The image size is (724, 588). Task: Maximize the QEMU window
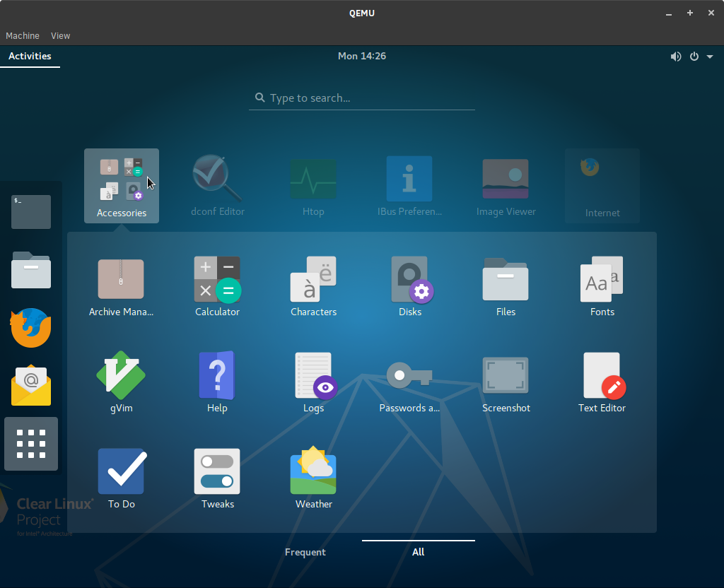click(x=690, y=13)
